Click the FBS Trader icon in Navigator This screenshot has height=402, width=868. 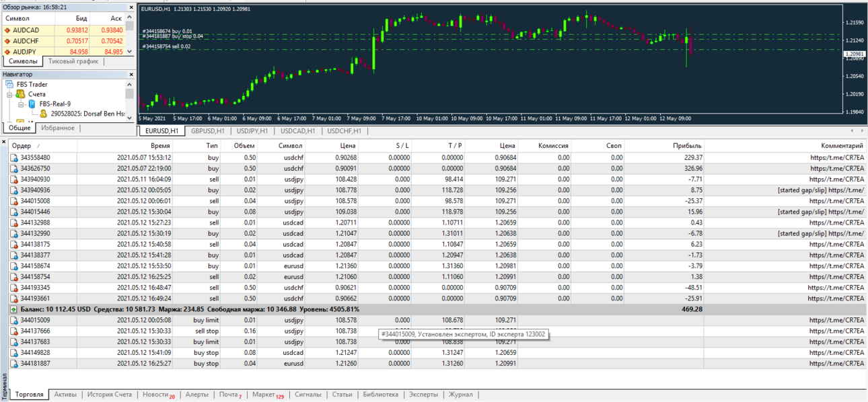(9, 85)
